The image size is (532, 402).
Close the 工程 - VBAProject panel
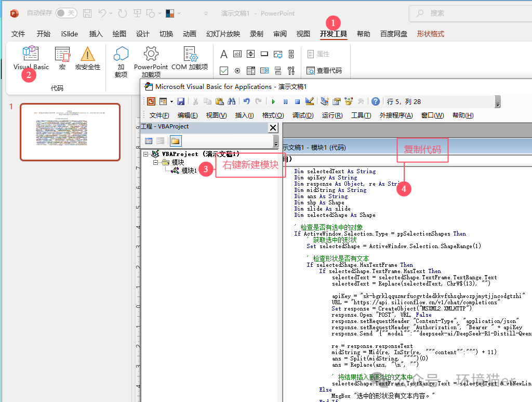pos(273,127)
